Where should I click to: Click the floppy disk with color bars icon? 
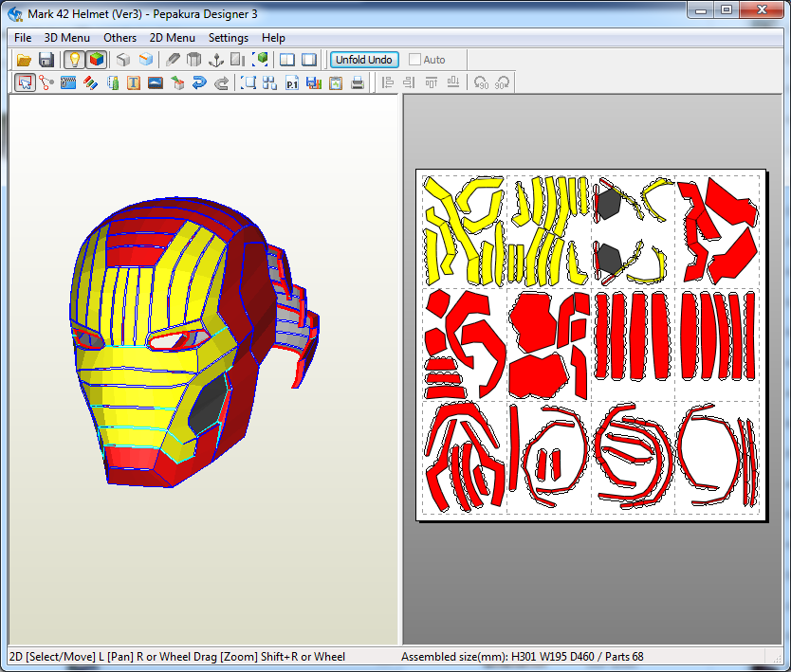tap(314, 82)
